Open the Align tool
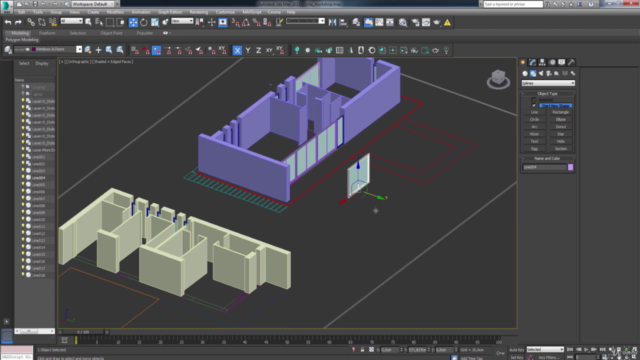The height and width of the screenshot is (360, 640). [343, 22]
